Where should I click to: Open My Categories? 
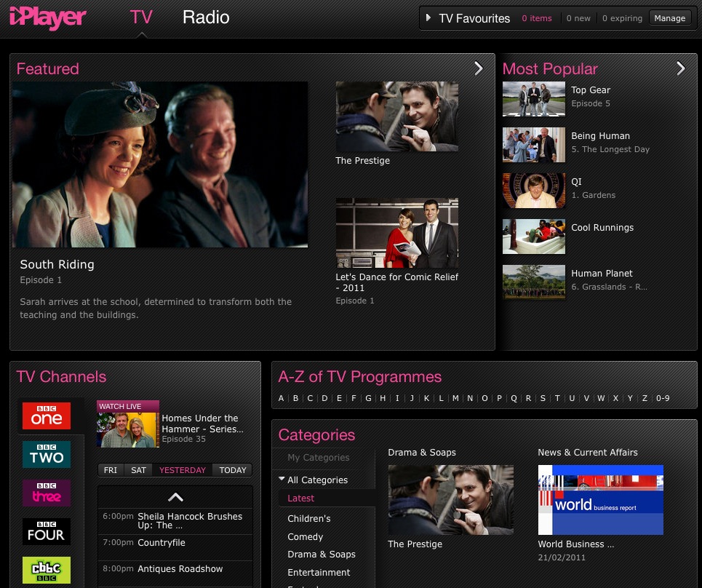319,457
